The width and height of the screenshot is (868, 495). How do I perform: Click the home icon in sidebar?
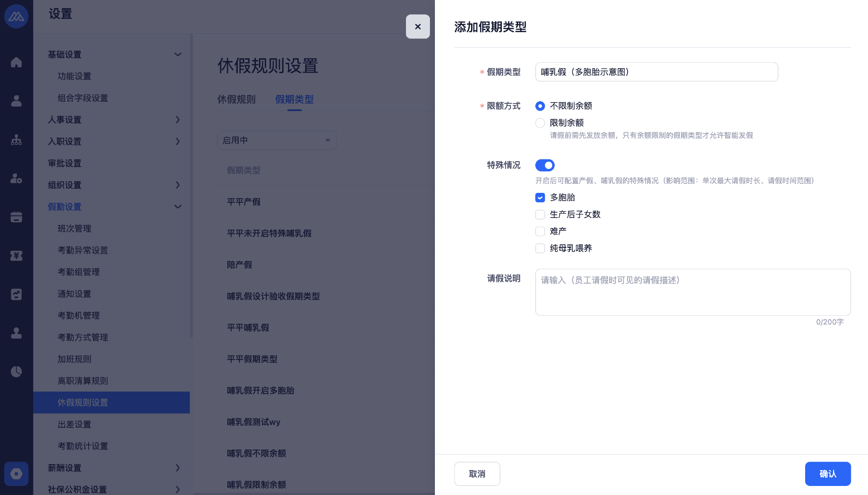pyautogui.click(x=16, y=62)
